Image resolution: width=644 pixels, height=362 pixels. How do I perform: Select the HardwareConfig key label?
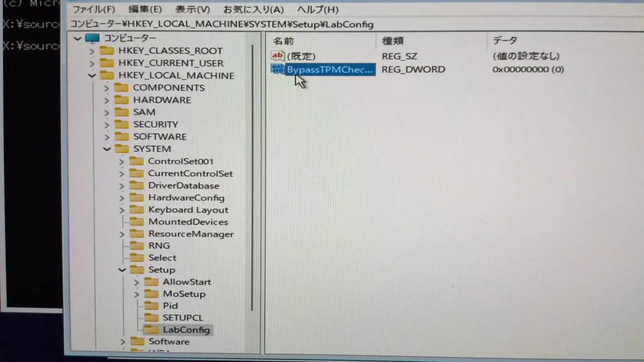coord(186,198)
